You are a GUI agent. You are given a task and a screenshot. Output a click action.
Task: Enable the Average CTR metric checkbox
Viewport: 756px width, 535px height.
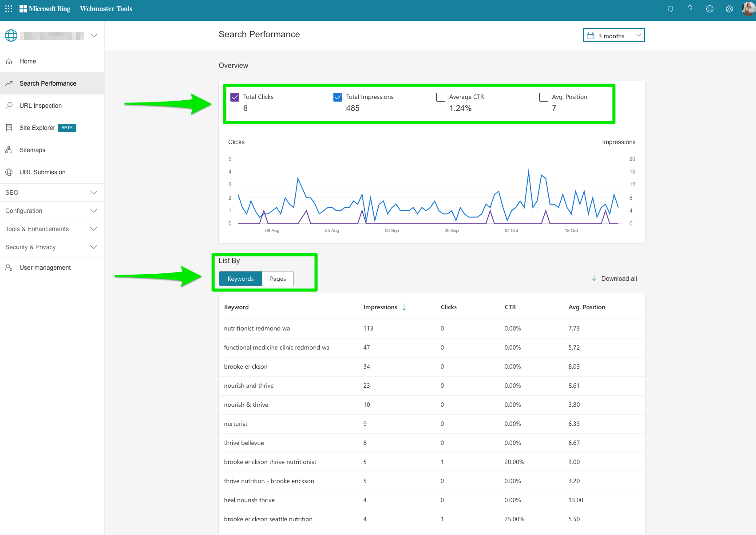(x=440, y=97)
